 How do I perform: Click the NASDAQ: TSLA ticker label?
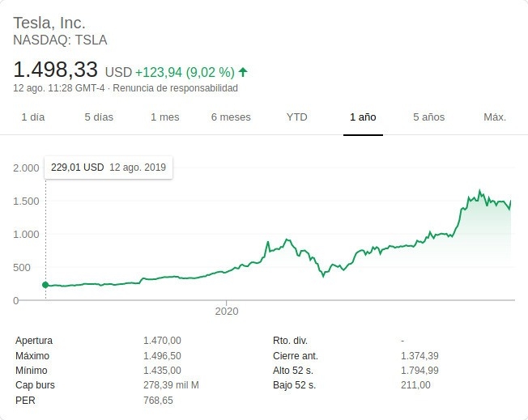[60, 40]
